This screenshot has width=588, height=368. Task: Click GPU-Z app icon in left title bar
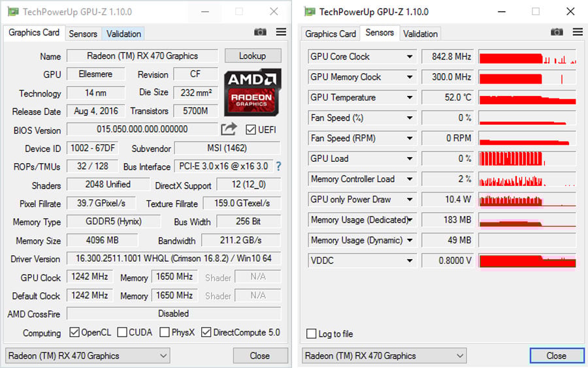coord(13,12)
